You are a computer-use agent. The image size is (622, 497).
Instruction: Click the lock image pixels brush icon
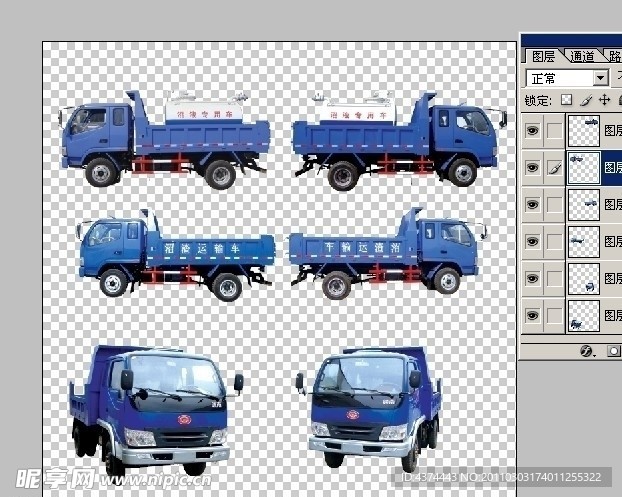pyautogui.click(x=586, y=100)
